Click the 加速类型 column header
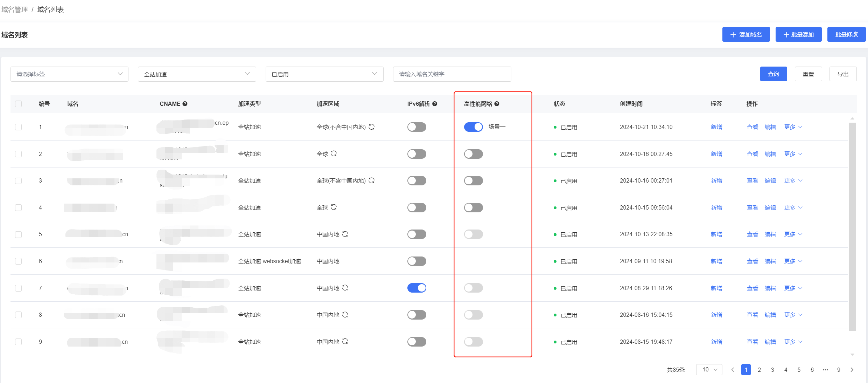This screenshot has width=868, height=383. coord(249,104)
